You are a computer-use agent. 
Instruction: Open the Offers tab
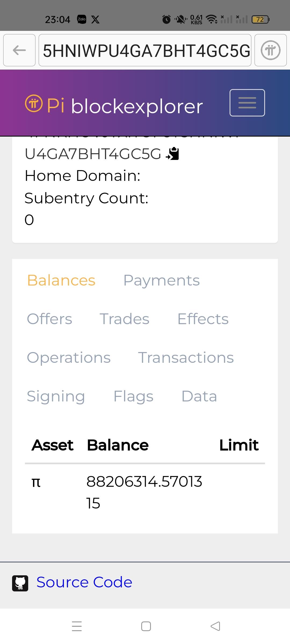[50, 319]
